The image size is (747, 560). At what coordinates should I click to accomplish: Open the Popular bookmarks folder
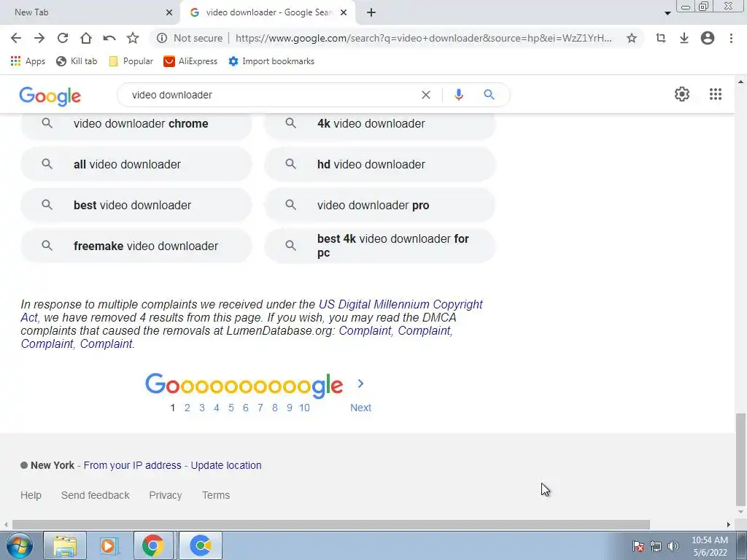[131, 61]
